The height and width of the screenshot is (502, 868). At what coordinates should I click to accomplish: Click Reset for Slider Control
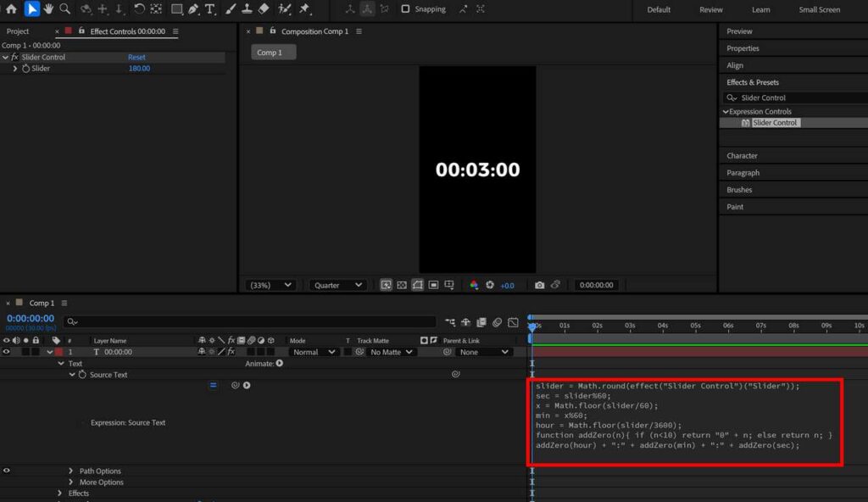136,57
